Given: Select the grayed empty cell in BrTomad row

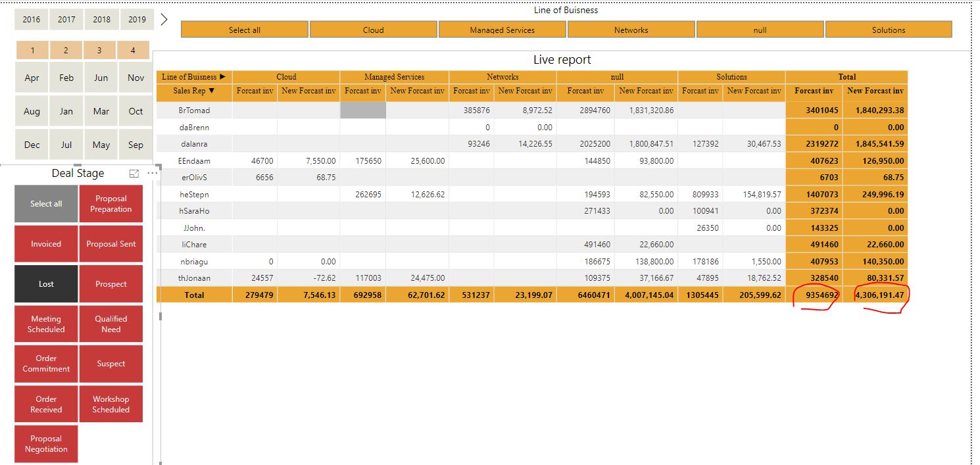Looking at the screenshot, I should pyautogui.click(x=363, y=110).
